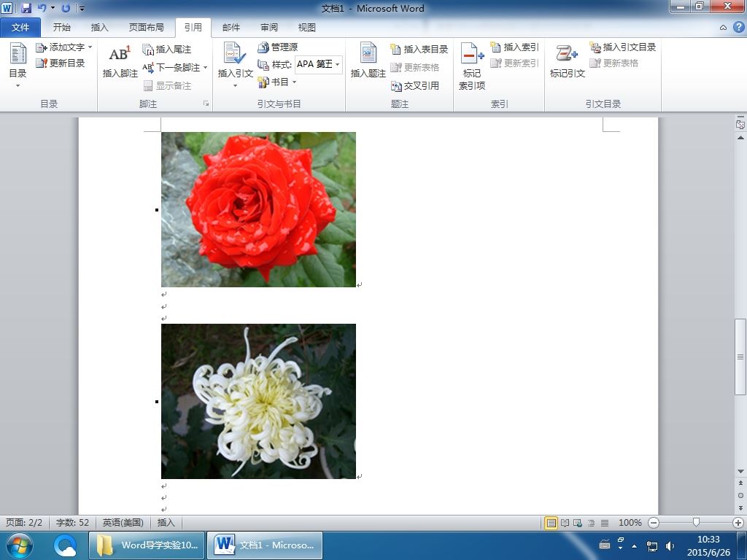Image resolution: width=747 pixels, height=560 pixels.
Task: Show hidden icons in the system tray
Action: tap(634, 545)
